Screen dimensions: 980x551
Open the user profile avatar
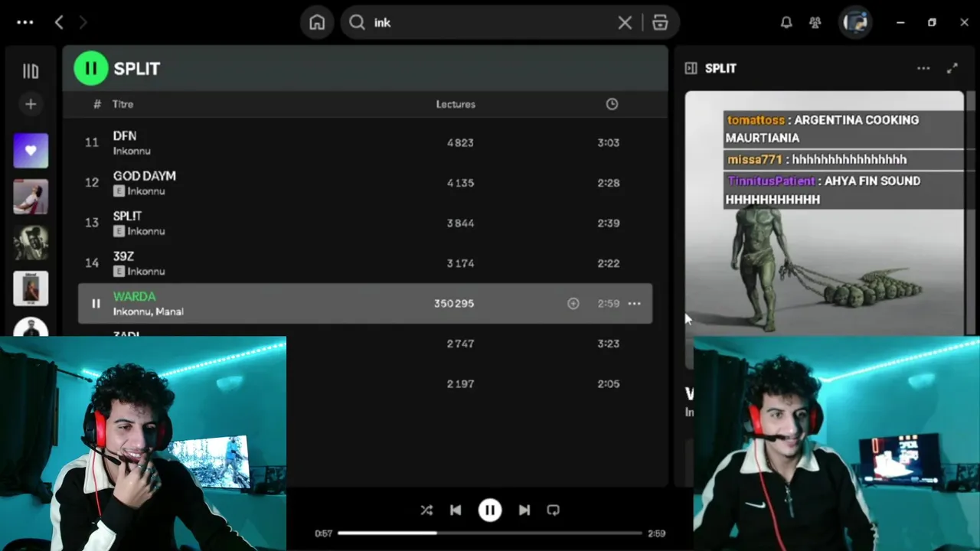[x=855, y=22]
